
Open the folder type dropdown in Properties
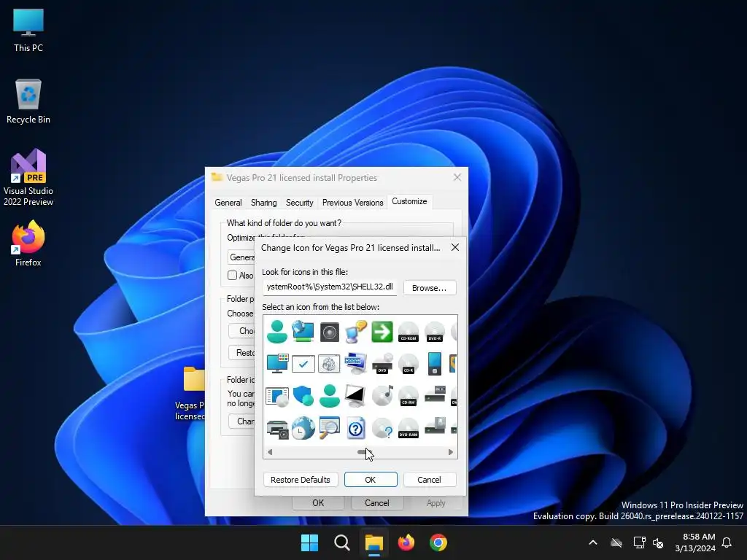tap(241, 257)
